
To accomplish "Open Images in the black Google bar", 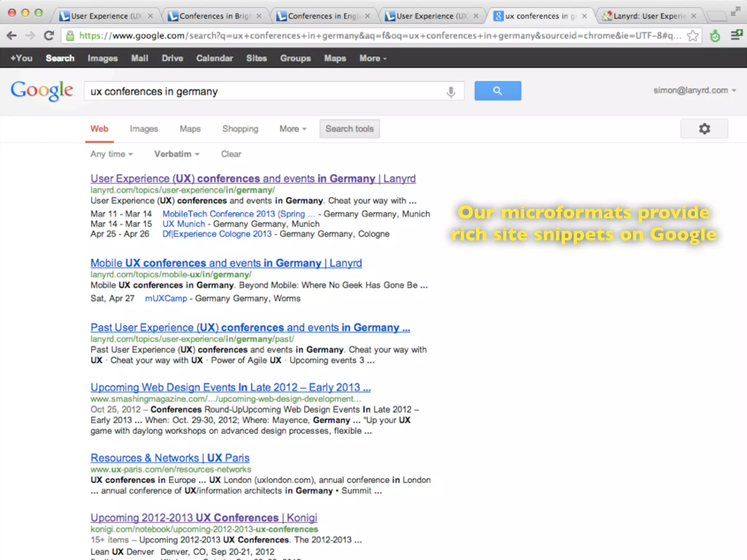I will (102, 58).
